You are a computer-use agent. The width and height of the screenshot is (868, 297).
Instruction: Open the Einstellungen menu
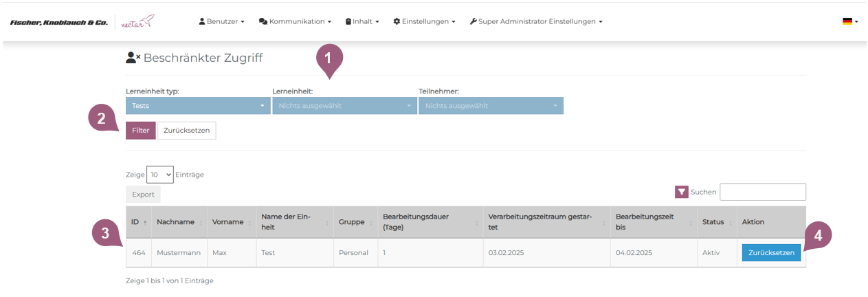point(424,21)
